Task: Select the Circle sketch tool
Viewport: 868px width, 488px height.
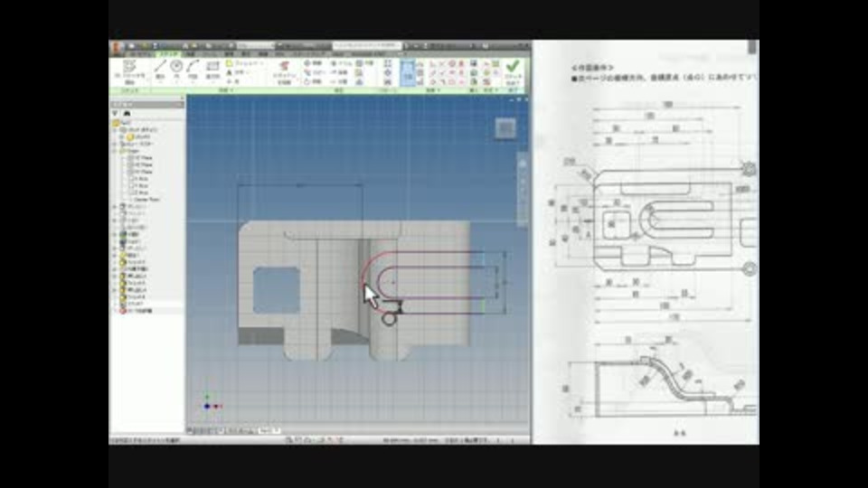Action: (x=176, y=70)
